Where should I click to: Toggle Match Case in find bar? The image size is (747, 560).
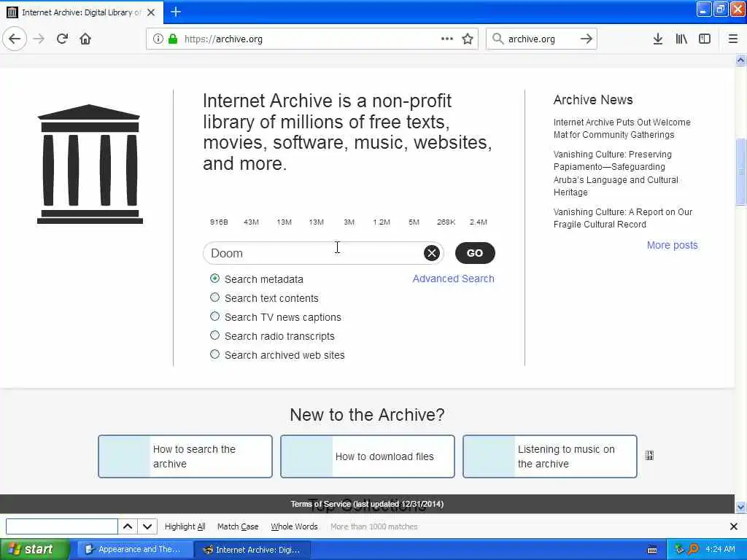point(238,526)
